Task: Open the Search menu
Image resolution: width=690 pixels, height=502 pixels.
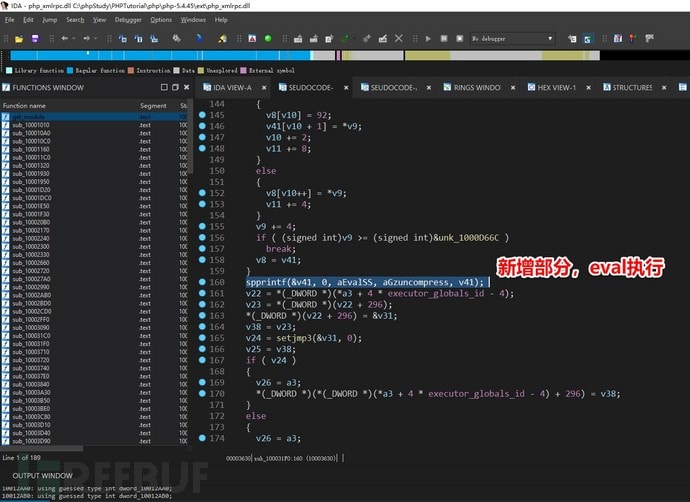Action: pyautogui.click(x=75, y=20)
